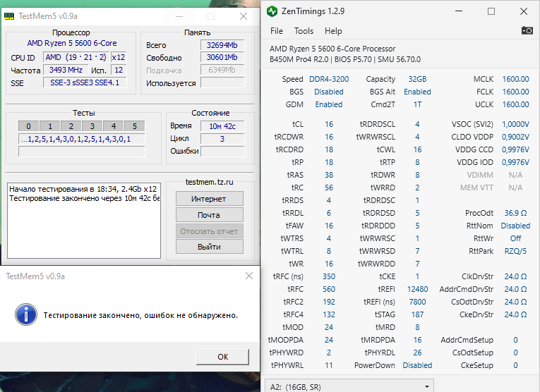Click the AMD Ryzen 5 5600 6-Core label in TestMem5

coord(72,43)
